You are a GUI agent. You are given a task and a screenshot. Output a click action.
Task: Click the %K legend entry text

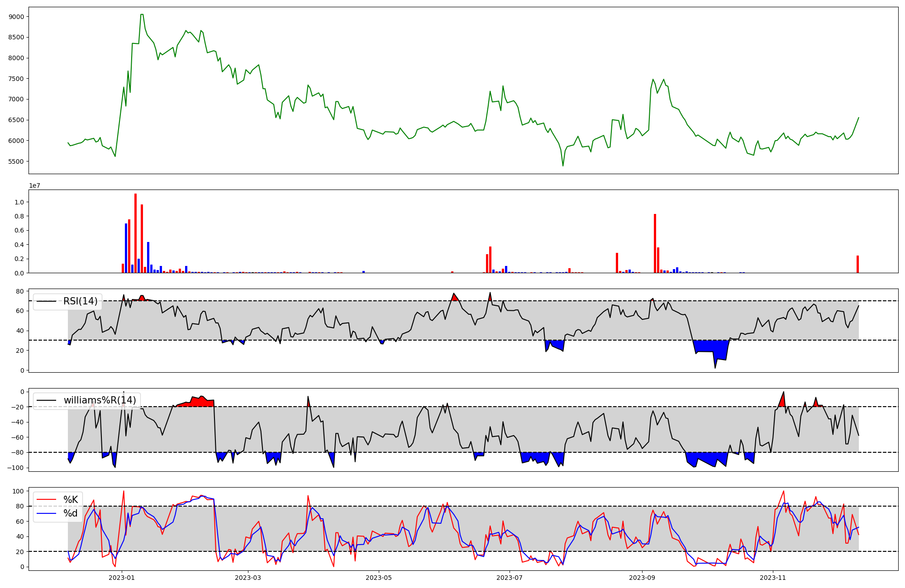(71, 500)
